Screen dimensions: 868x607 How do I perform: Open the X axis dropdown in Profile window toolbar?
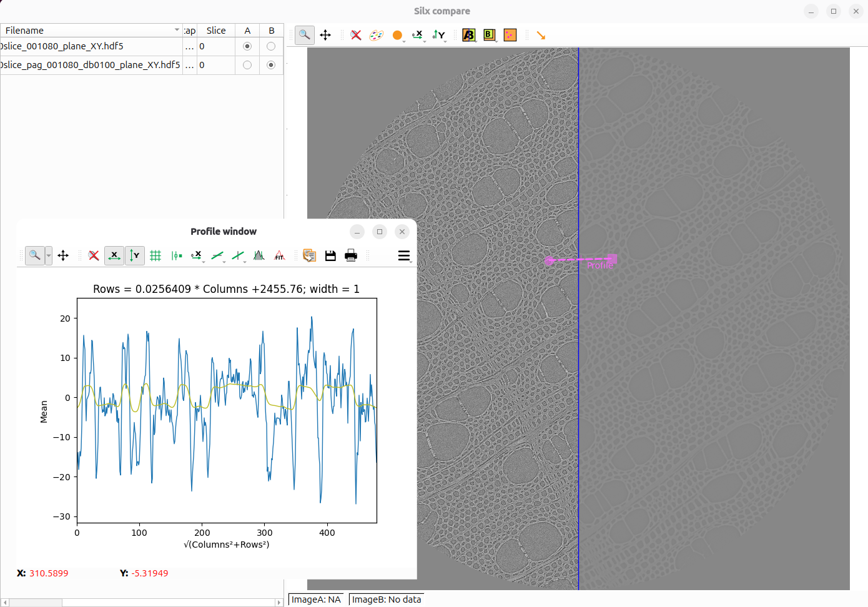197,255
